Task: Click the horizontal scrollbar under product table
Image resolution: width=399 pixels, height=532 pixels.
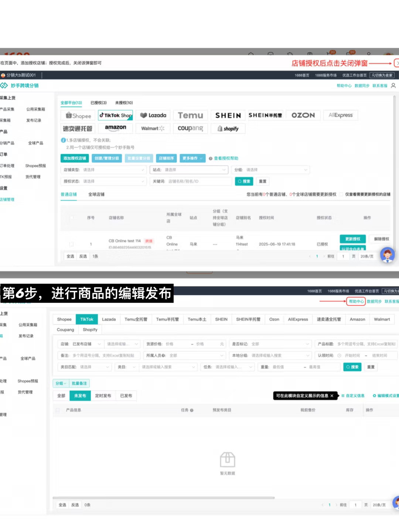Action: [x=163, y=498]
